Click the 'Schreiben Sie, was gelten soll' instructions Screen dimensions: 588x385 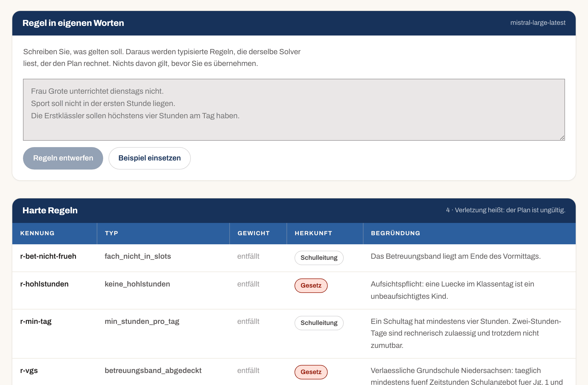click(162, 58)
